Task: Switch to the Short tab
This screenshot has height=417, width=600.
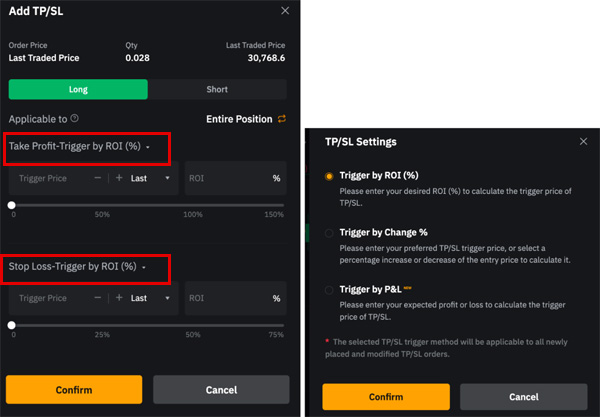Action: pyautogui.click(x=217, y=90)
